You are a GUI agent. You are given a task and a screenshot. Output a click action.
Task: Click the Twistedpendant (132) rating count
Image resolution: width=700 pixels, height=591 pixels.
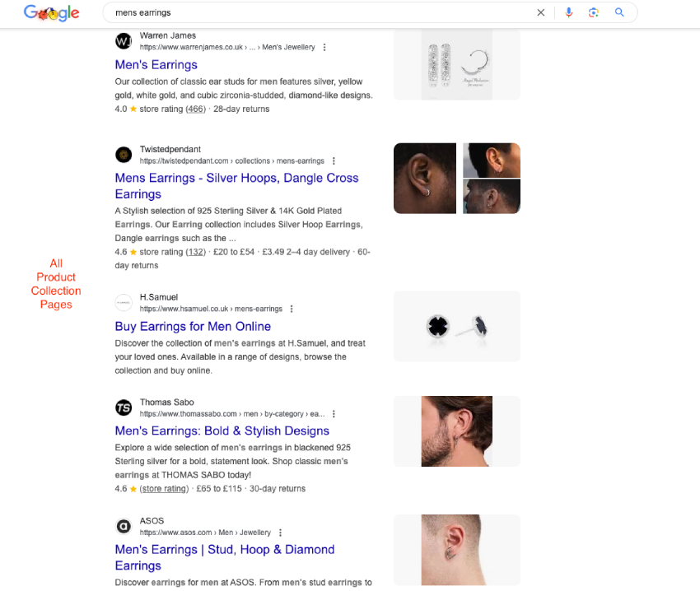click(x=195, y=252)
